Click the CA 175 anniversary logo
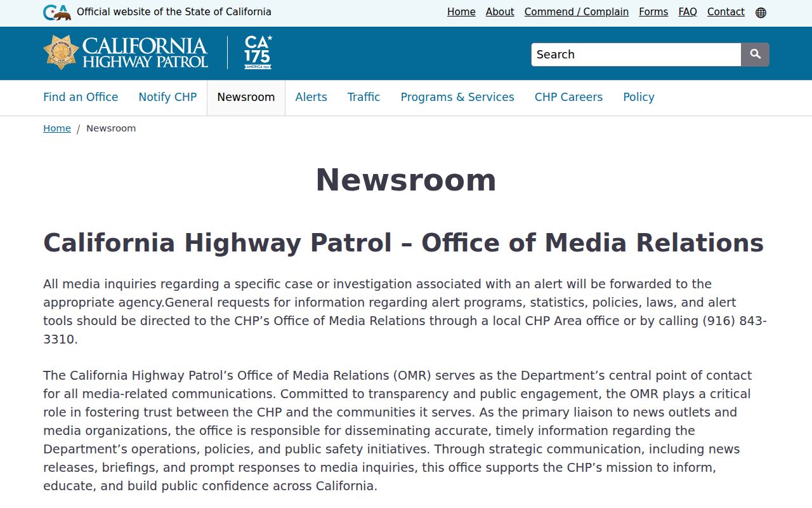 tap(258, 52)
